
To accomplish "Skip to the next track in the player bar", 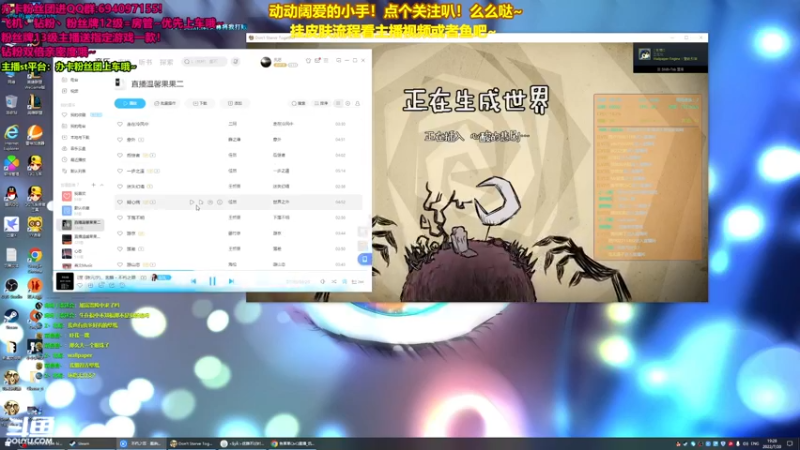I will (x=231, y=281).
